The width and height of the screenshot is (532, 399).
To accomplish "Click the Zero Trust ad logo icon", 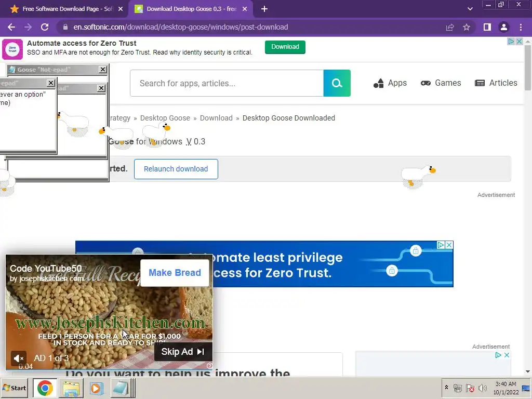I will [x=12, y=49].
